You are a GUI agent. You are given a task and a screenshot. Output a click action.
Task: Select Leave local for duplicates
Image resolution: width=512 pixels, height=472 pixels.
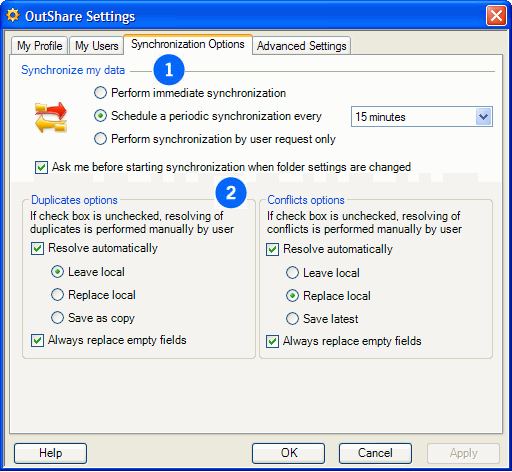point(57,272)
